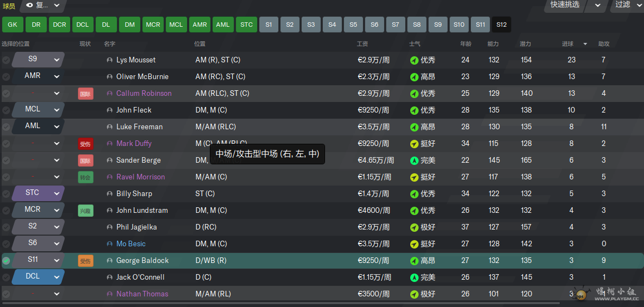Click the morale icon in Phil Jagielka's row

(414, 227)
